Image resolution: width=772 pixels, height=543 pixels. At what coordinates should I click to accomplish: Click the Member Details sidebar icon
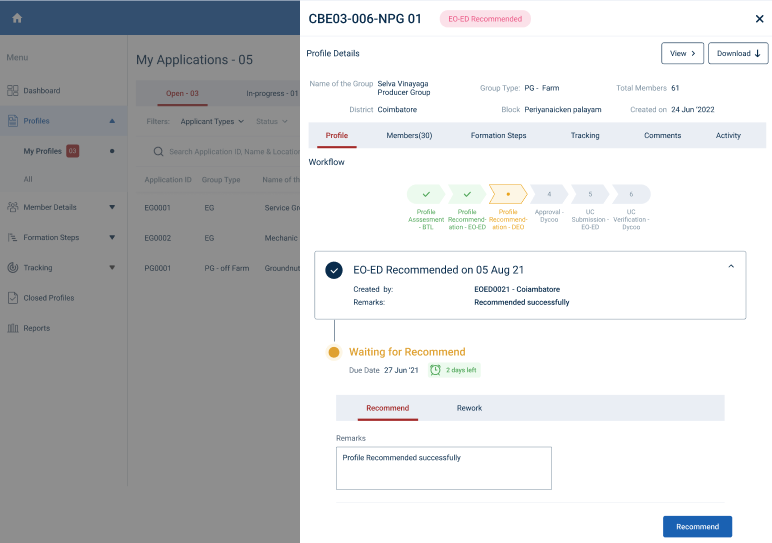[14, 208]
